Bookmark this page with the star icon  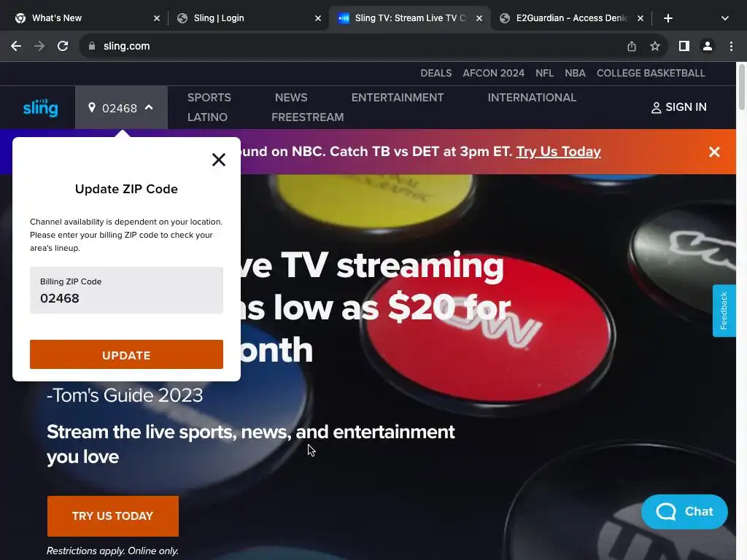[655, 46]
